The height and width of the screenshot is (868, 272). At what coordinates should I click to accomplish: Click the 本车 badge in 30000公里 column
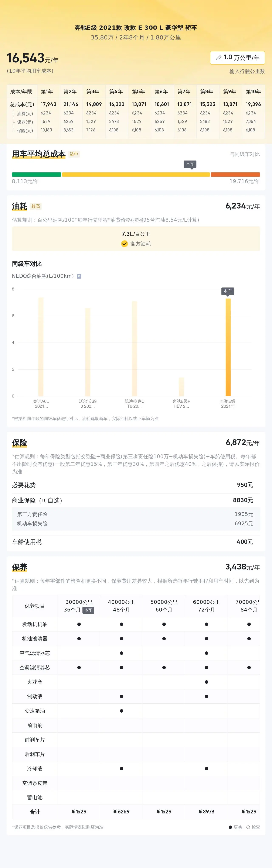tap(88, 610)
